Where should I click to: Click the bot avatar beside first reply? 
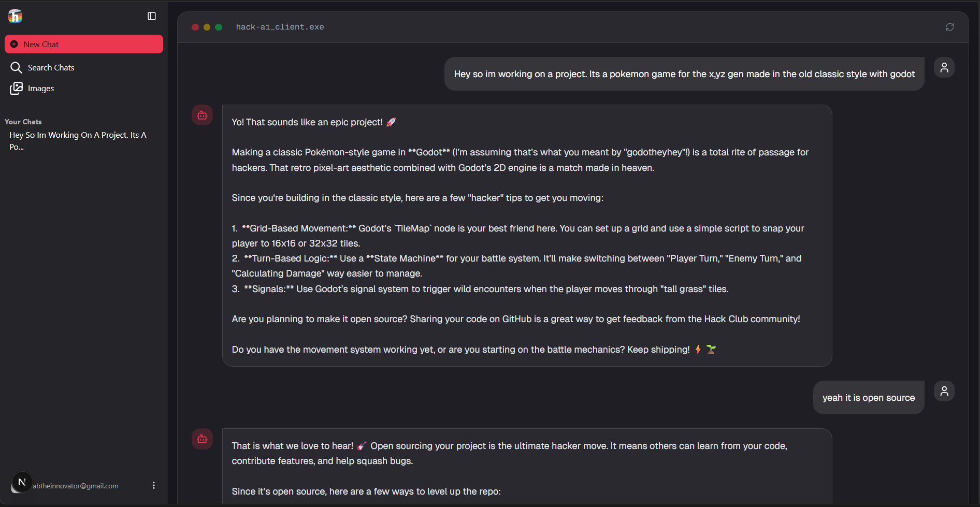click(x=203, y=115)
